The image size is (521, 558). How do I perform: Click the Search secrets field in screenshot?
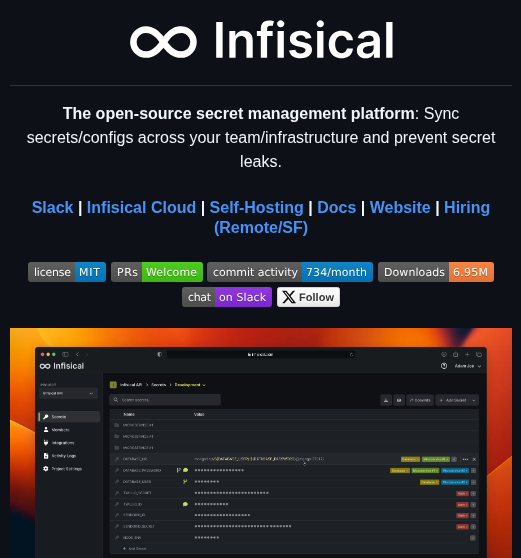165,400
